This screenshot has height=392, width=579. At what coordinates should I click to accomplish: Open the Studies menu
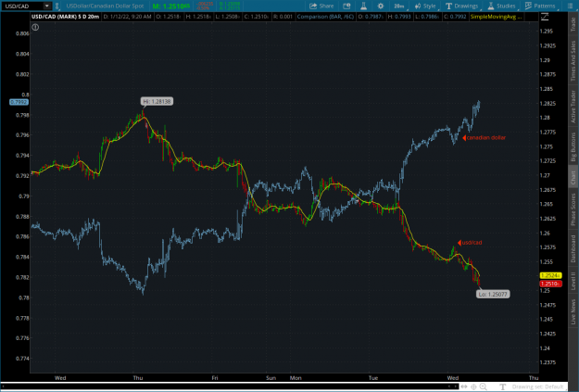pyautogui.click(x=501, y=6)
